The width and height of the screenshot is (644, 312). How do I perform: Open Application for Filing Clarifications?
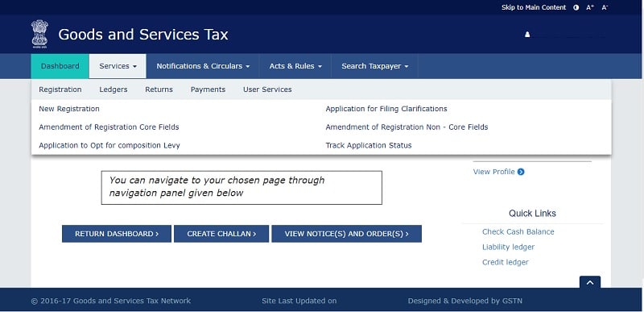point(386,109)
